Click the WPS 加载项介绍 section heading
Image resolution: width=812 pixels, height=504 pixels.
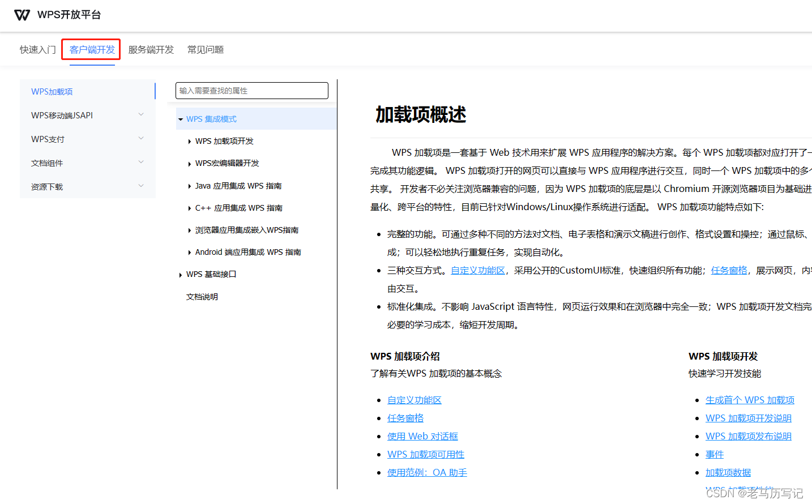(x=405, y=357)
